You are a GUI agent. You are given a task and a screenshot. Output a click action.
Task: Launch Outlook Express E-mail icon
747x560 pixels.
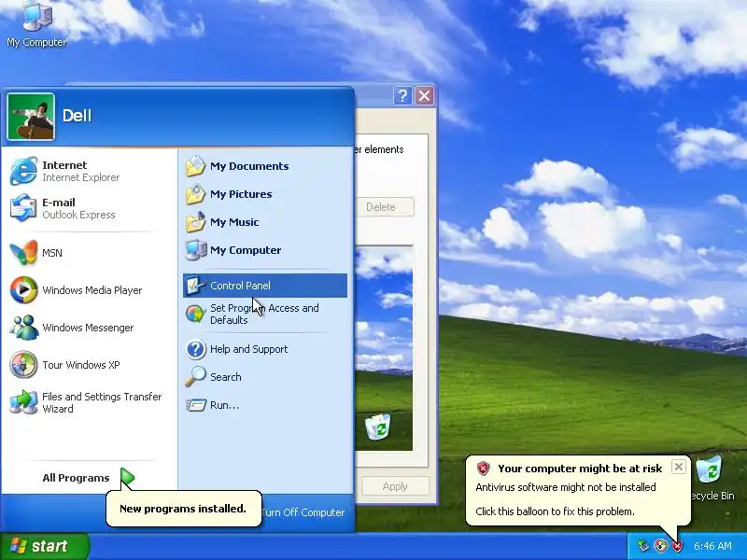pyautogui.click(x=22, y=208)
